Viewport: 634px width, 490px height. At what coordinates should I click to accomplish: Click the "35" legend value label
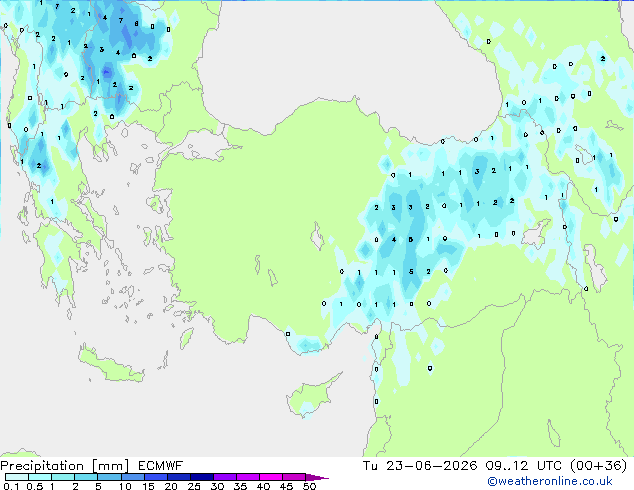coord(240,486)
